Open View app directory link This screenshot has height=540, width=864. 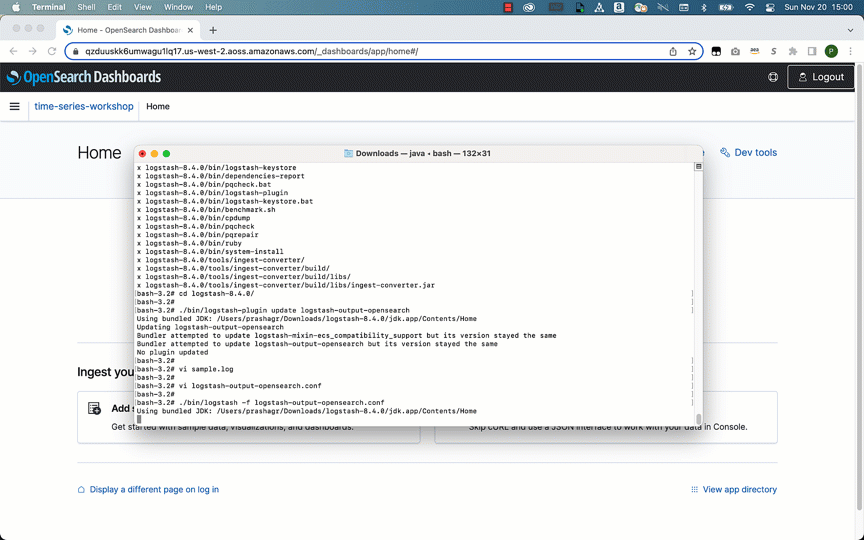click(x=734, y=489)
